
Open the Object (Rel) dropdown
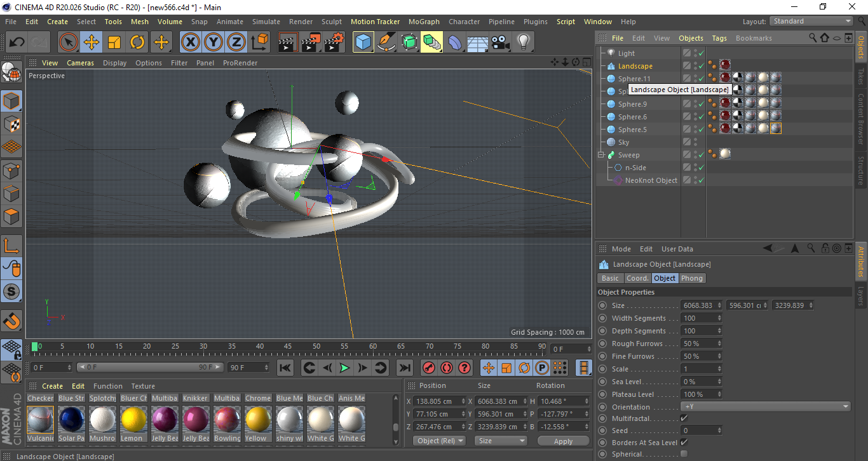tap(439, 441)
